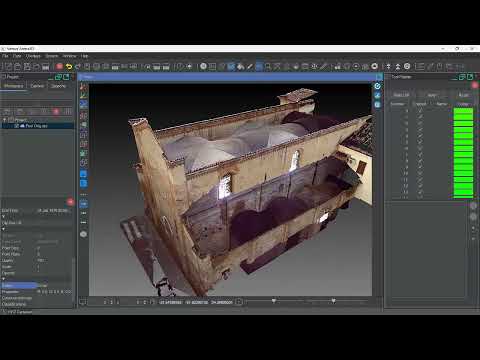Screen dimensions: 480x360
Task: Switch to the Camera tab in the Project panel
Action: [37, 86]
